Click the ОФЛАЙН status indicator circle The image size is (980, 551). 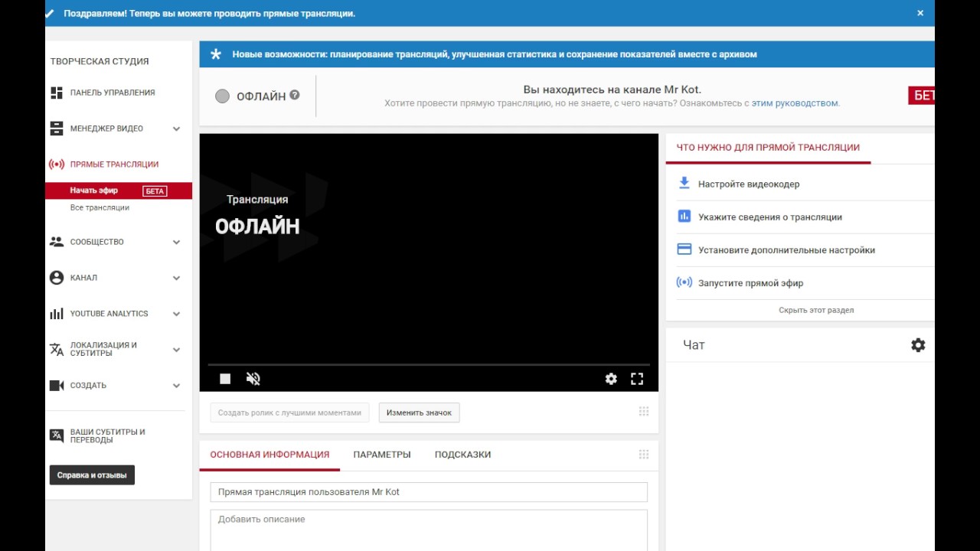(222, 96)
